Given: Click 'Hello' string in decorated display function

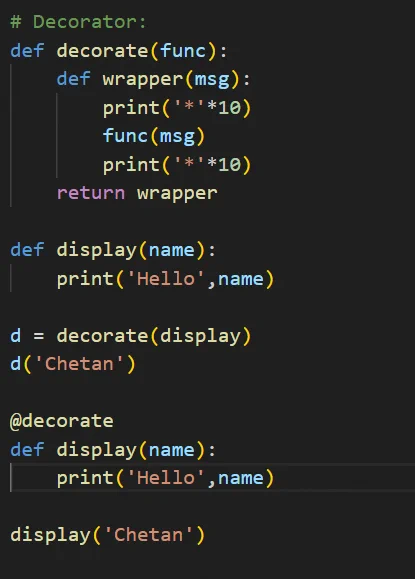Looking at the screenshot, I should click(166, 478).
